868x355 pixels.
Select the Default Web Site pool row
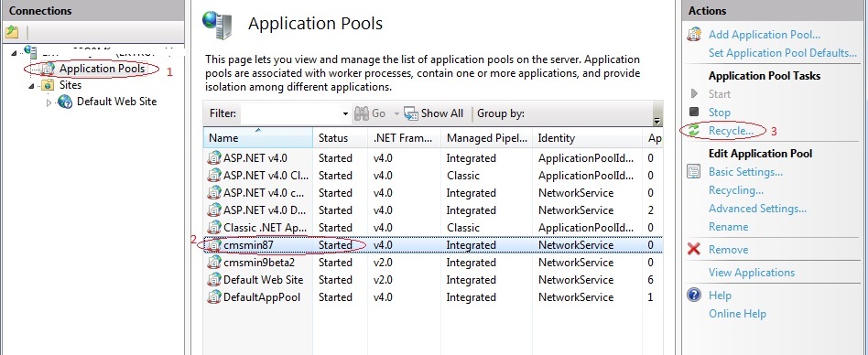click(x=433, y=280)
